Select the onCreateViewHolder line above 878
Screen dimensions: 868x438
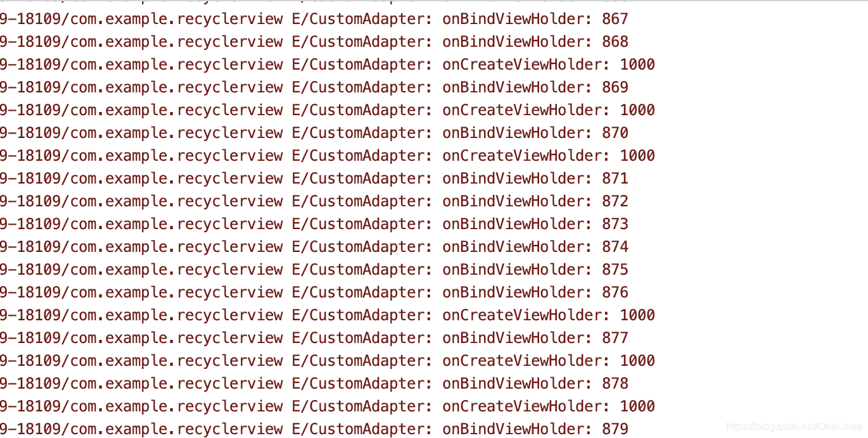coord(328,361)
